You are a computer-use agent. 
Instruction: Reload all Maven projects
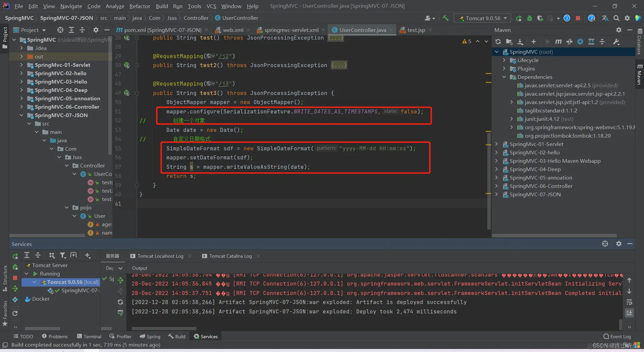coord(498,42)
